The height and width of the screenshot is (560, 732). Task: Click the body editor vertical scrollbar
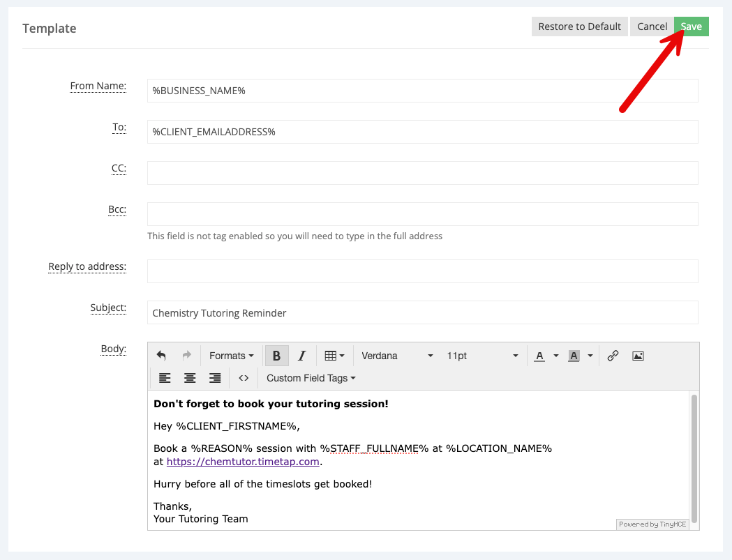coord(694,459)
